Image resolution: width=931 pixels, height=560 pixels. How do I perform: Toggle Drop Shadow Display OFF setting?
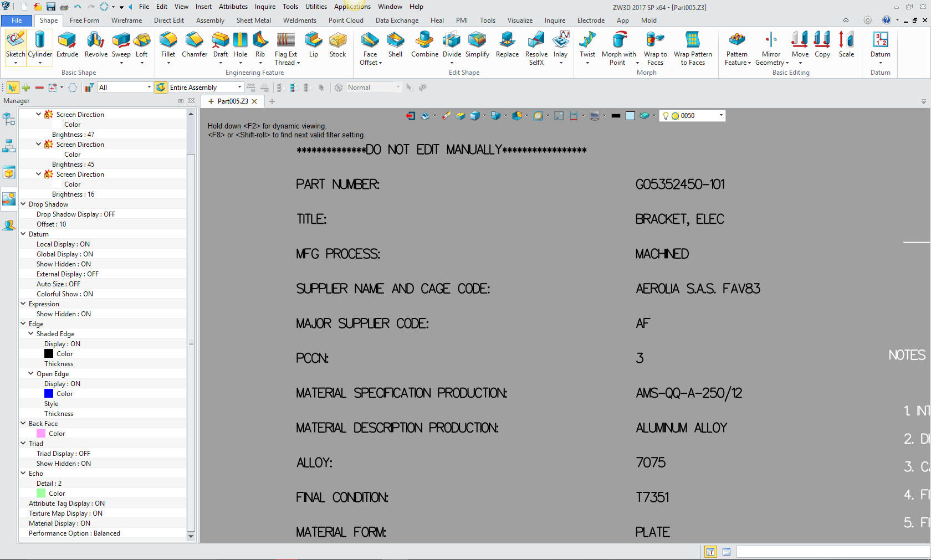(x=76, y=214)
